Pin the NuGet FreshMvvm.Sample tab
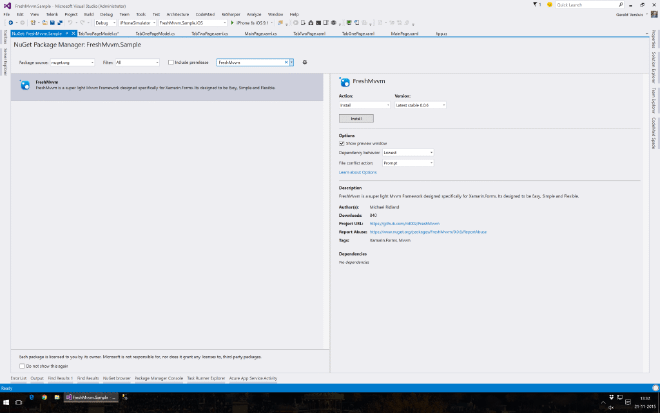The image size is (660, 413). [67, 33]
